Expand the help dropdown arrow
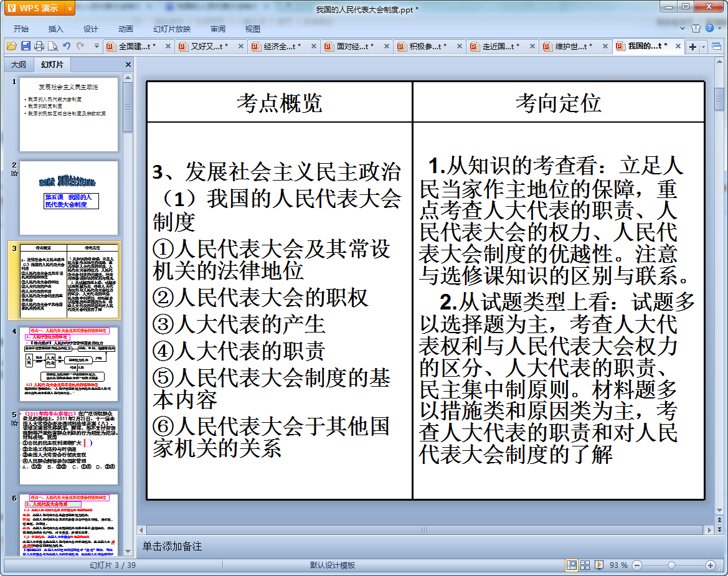Screen dimensions: 728x576 click(719, 28)
